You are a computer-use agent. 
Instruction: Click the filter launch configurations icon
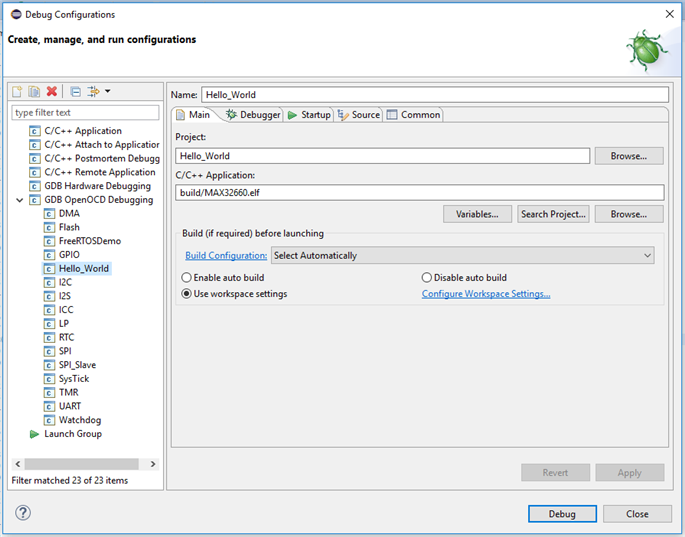point(93,92)
